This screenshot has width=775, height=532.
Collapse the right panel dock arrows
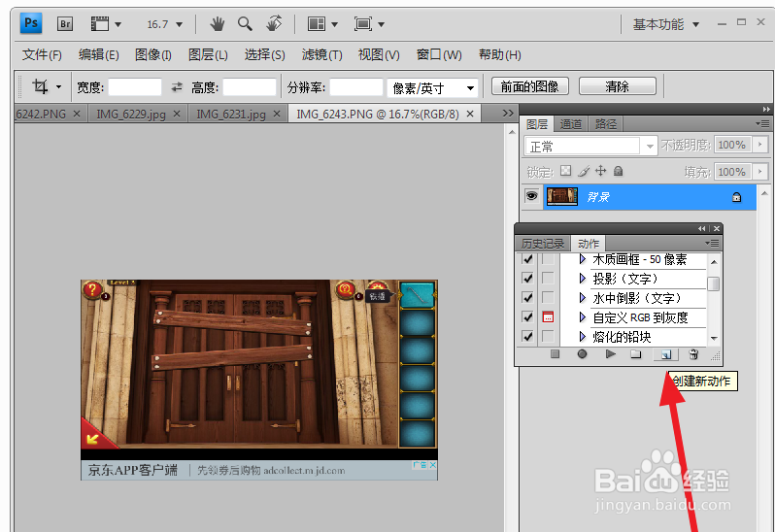pos(765,109)
